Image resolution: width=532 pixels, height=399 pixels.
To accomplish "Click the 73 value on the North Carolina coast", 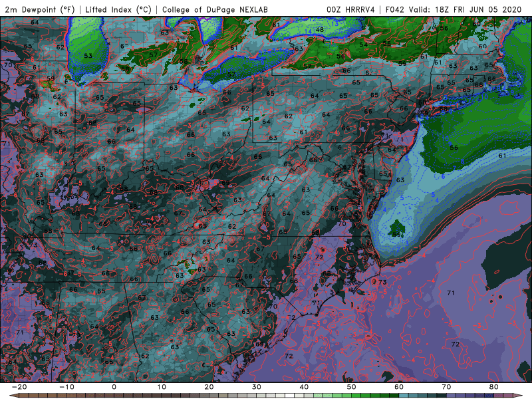I will (x=382, y=282).
